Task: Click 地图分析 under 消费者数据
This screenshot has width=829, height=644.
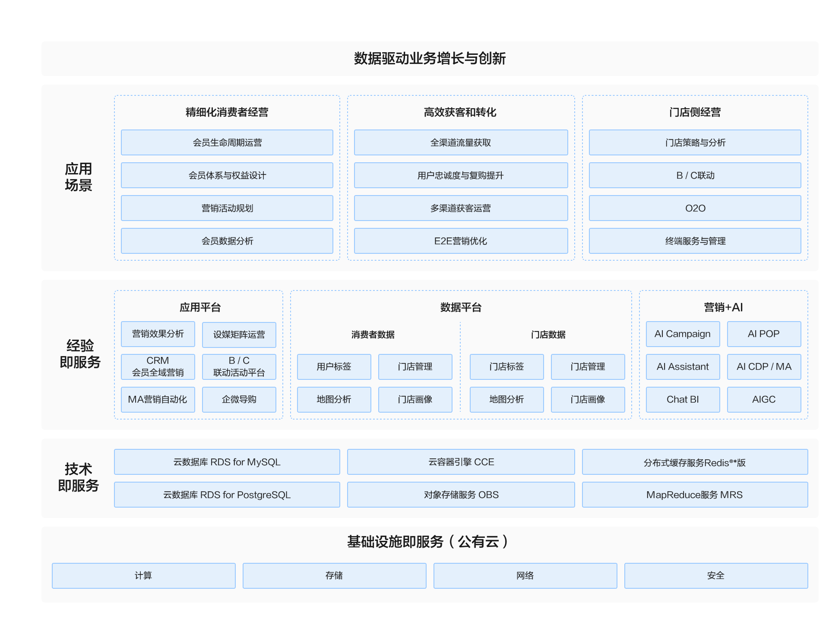Action: point(334,400)
